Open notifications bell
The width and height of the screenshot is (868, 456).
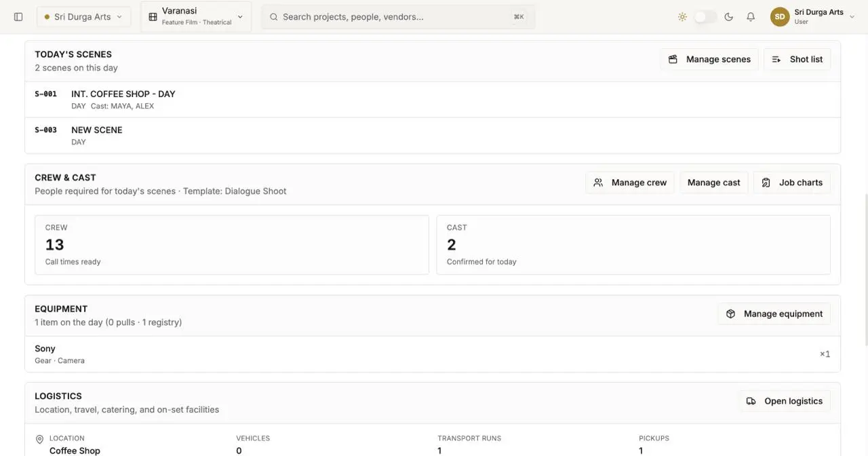click(751, 17)
